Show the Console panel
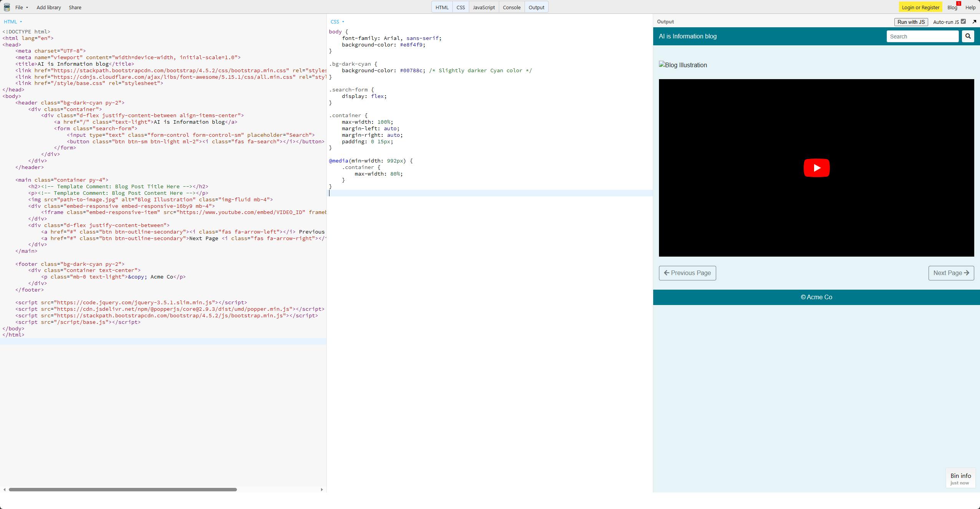The width and height of the screenshot is (980, 509). tap(512, 7)
